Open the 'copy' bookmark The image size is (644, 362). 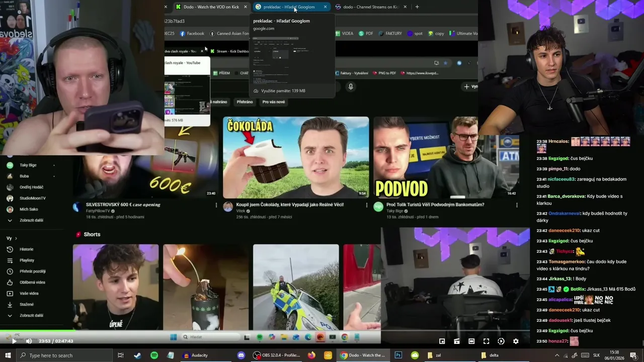coord(436,34)
